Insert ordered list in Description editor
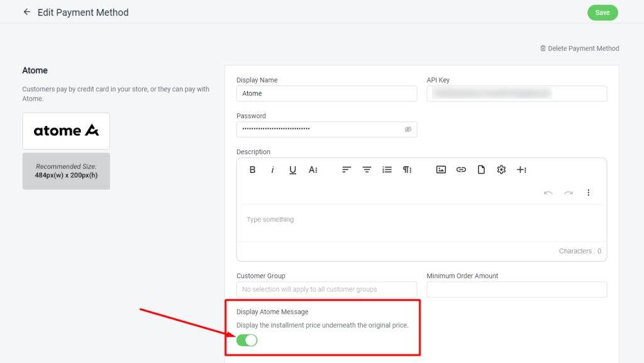Viewport: 644px width, 363px height. [387, 170]
